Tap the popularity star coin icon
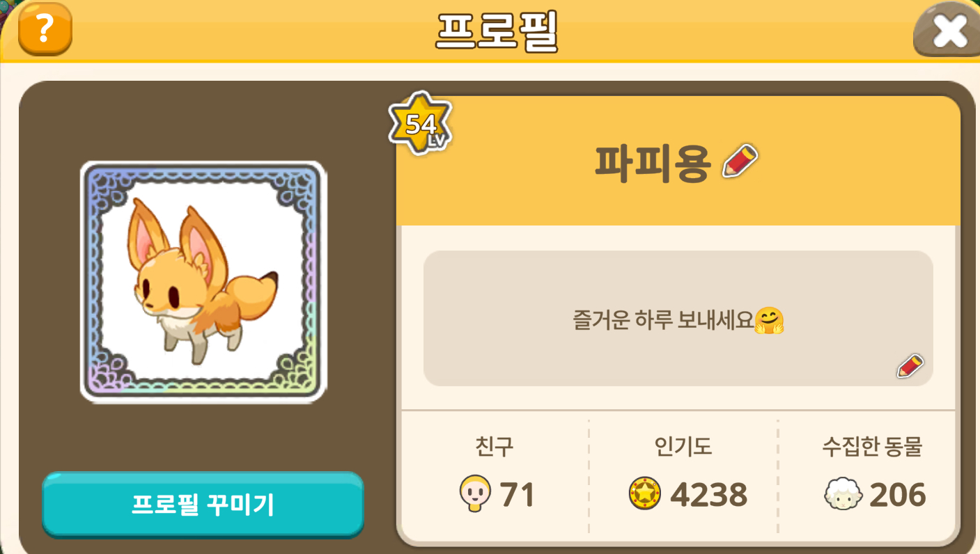 (x=644, y=495)
